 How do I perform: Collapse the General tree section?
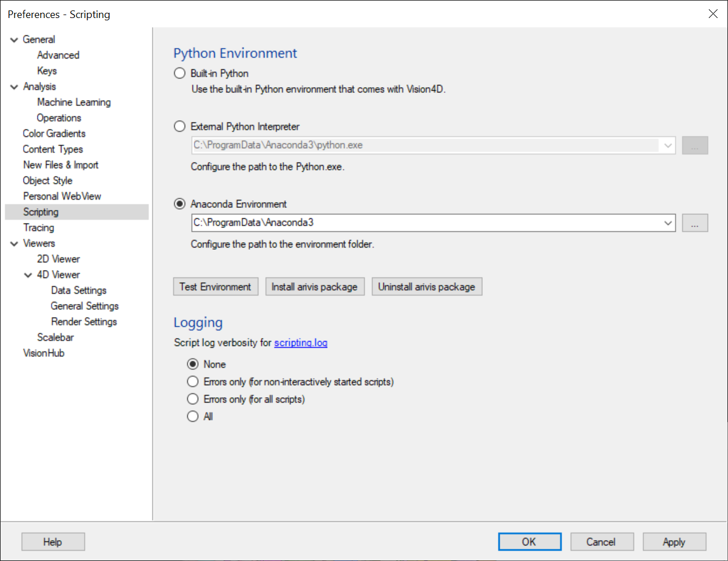13,39
